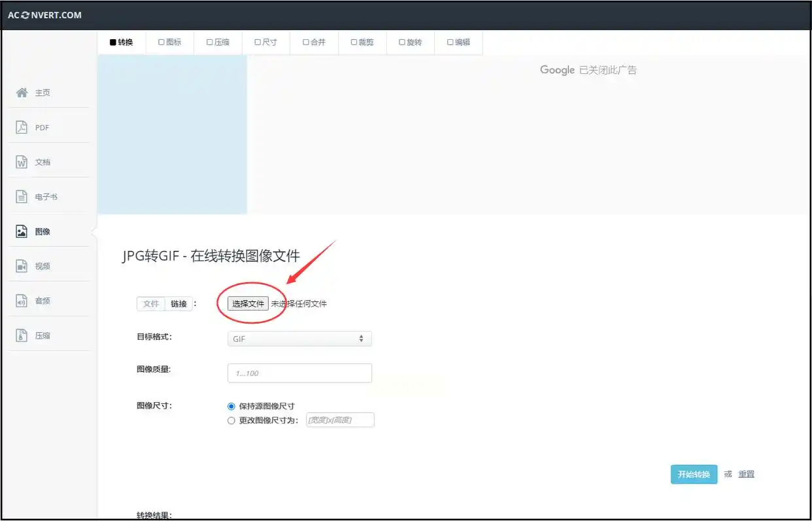Screen dimensions: 812x521
Task: Select 音频 text in the sidebar
Action: (x=42, y=301)
